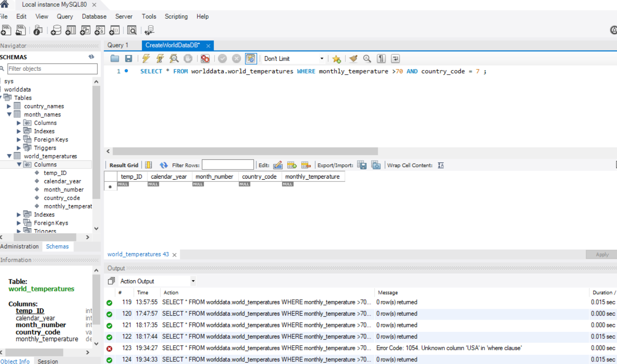The width and height of the screenshot is (617, 364).
Task: Expand Indexes under world_temperatures
Action: 19,215
